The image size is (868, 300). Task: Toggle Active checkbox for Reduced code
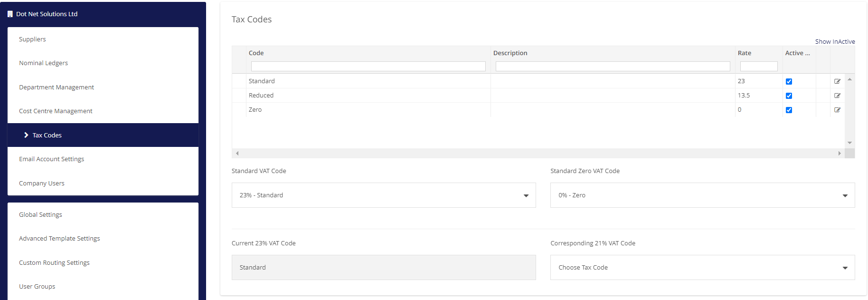tap(789, 96)
